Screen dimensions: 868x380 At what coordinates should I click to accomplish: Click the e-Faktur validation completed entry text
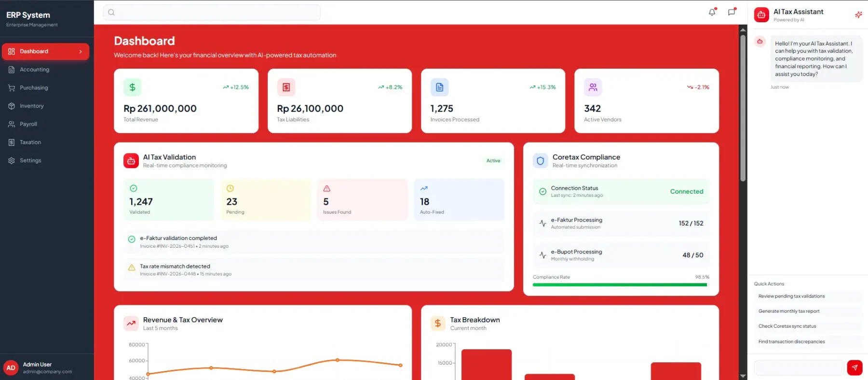(x=178, y=238)
